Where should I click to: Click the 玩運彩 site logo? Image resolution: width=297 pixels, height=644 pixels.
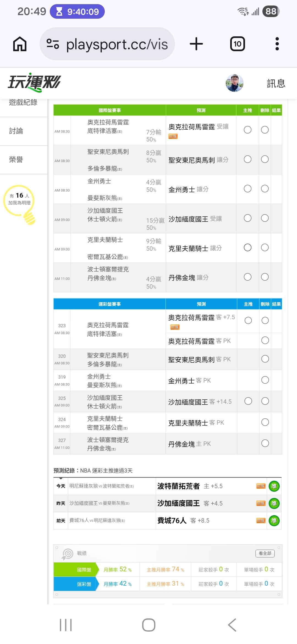(x=34, y=83)
